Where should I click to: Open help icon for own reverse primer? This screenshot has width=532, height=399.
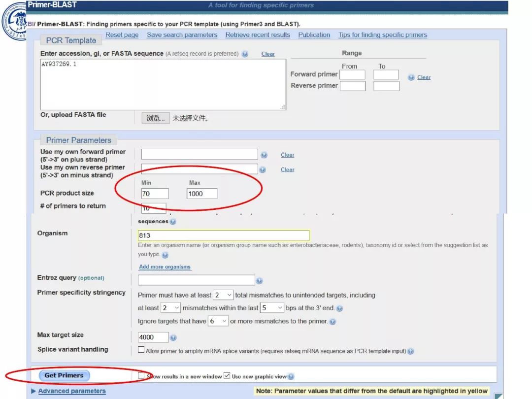262,169
